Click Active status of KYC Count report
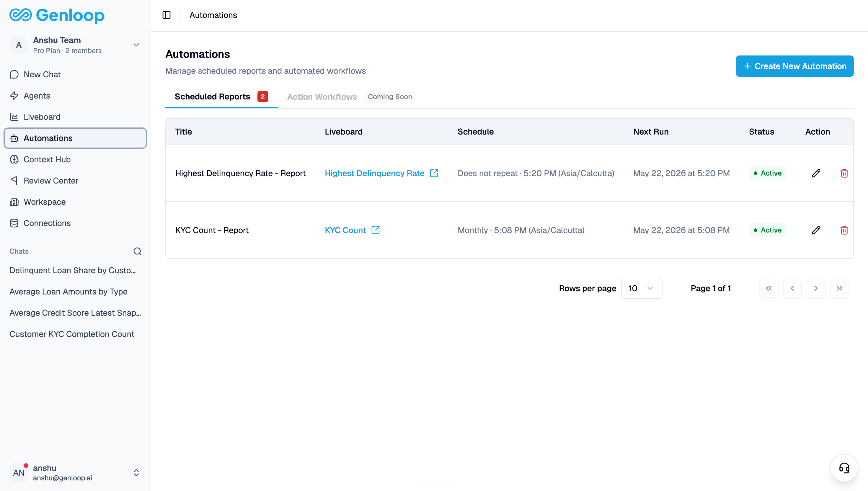The image size is (868, 491). 767,230
